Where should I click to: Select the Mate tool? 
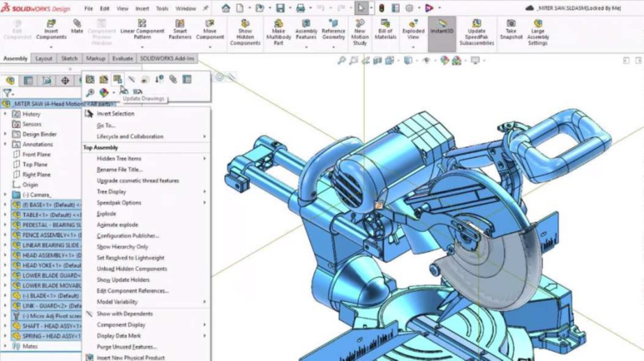[x=77, y=26]
